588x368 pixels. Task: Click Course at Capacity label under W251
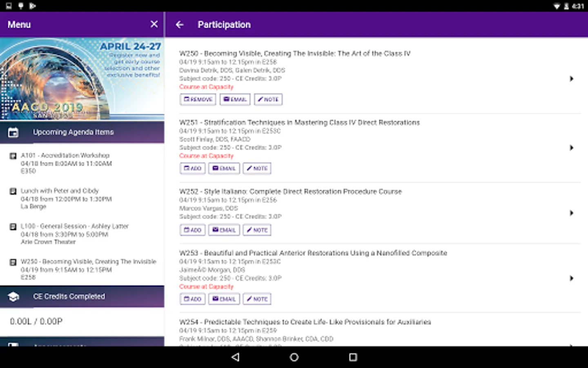coord(206,156)
